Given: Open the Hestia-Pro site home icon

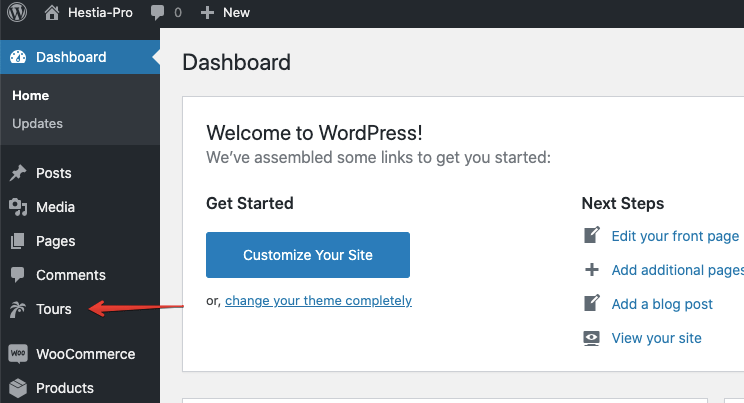Looking at the screenshot, I should click(x=52, y=13).
